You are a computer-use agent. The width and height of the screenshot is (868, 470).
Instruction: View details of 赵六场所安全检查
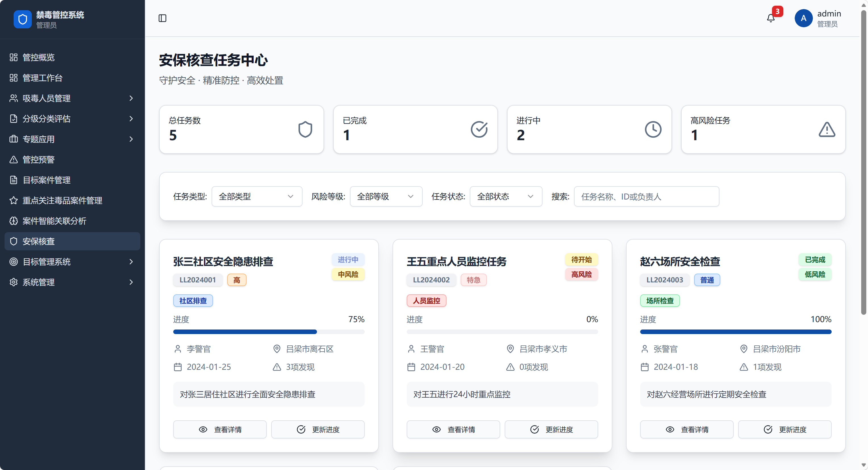[x=687, y=429]
